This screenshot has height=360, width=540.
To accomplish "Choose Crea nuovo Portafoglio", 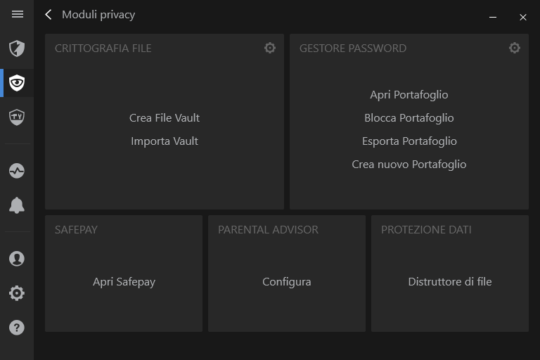I will tap(409, 164).
